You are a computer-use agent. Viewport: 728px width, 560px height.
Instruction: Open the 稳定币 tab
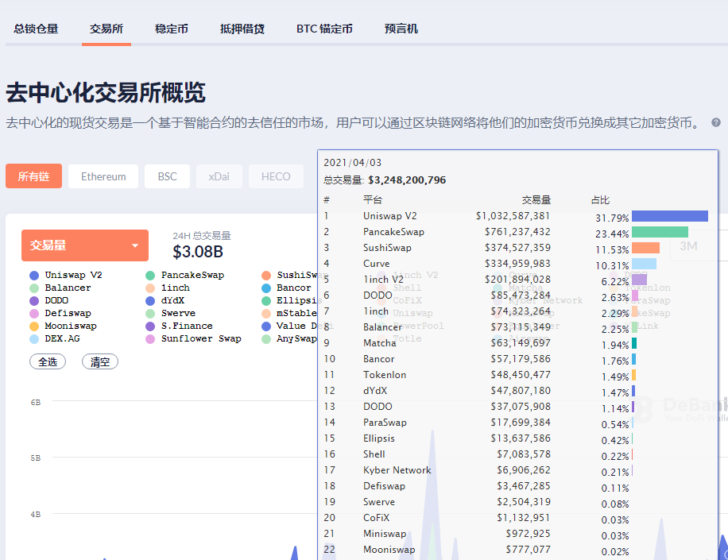(172, 29)
